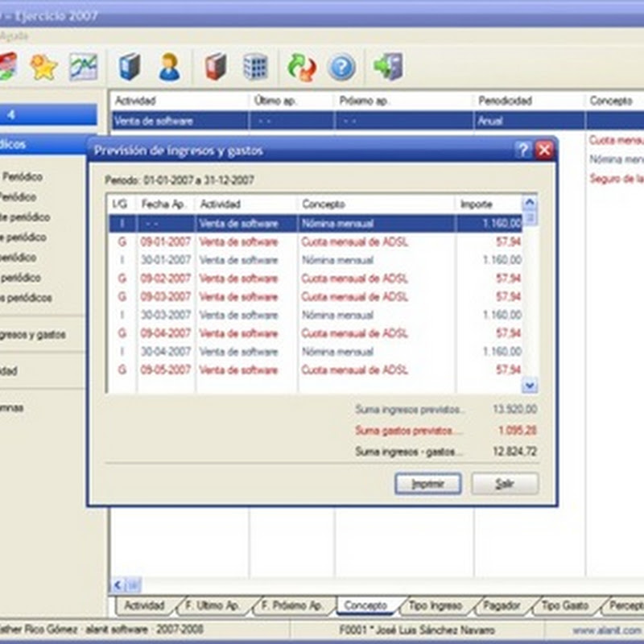The width and height of the screenshot is (644, 644).
Task: Select the highlighted Nómina mensual row with blank date
Action: tap(316, 224)
